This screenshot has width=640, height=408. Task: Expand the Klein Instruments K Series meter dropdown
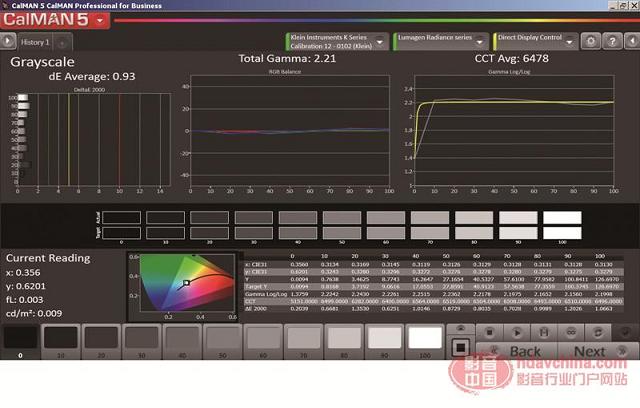[380, 42]
